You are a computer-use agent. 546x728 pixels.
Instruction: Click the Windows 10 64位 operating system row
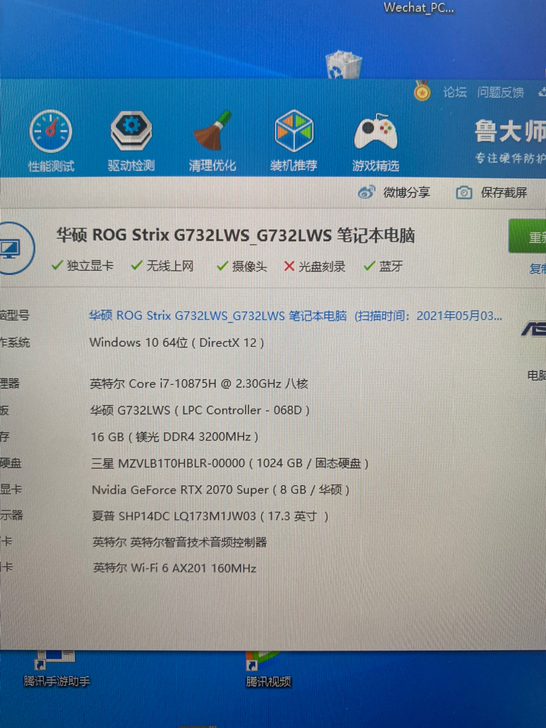[177, 343]
